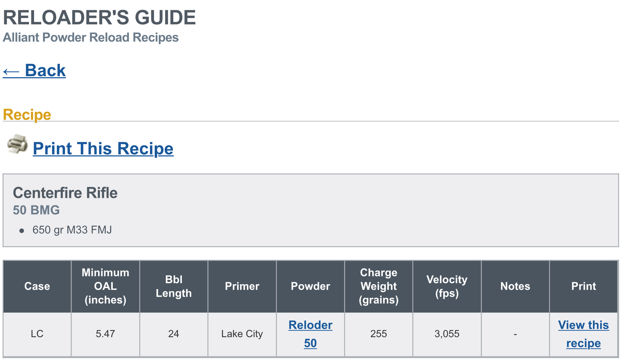The image size is (625, 364).
Task: Click the Minimum OAL column header
Action: [x=105, y=286]
